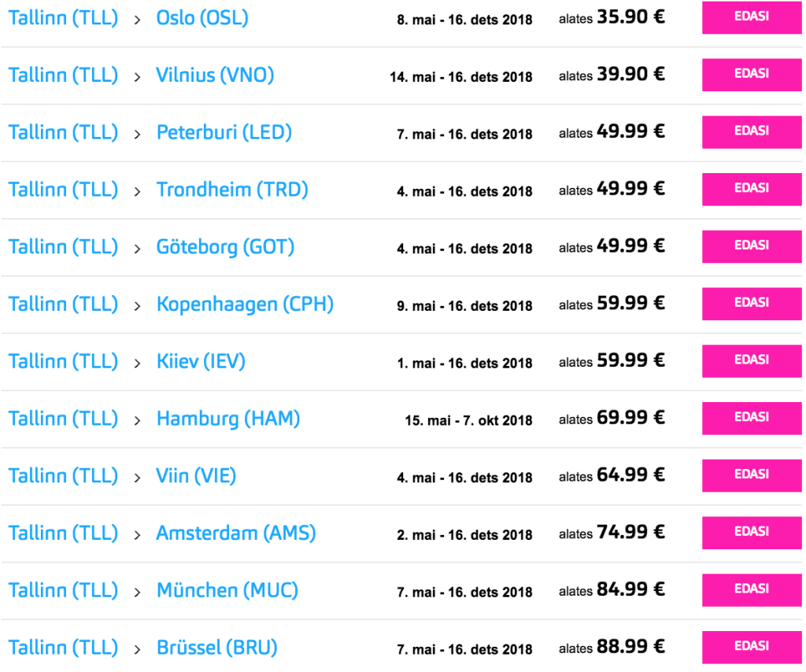806x672 pixels.
Task: Click EDASI next to Trondheim flight
Action: coord(751,190)
